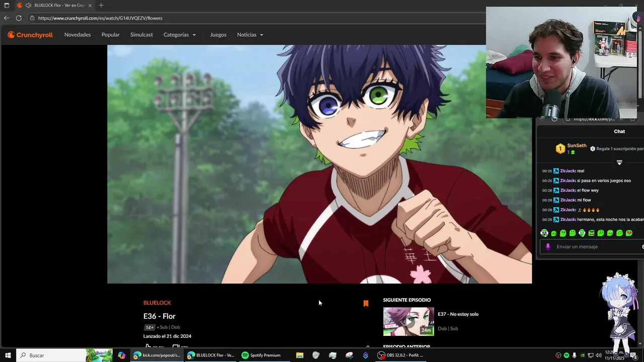
Task: Open the Copilot taskbar icon
Action: (122, 355)
